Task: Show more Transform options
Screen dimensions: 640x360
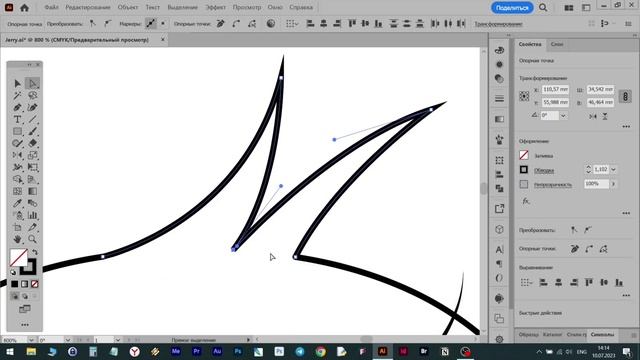Action: click(626, 127)
